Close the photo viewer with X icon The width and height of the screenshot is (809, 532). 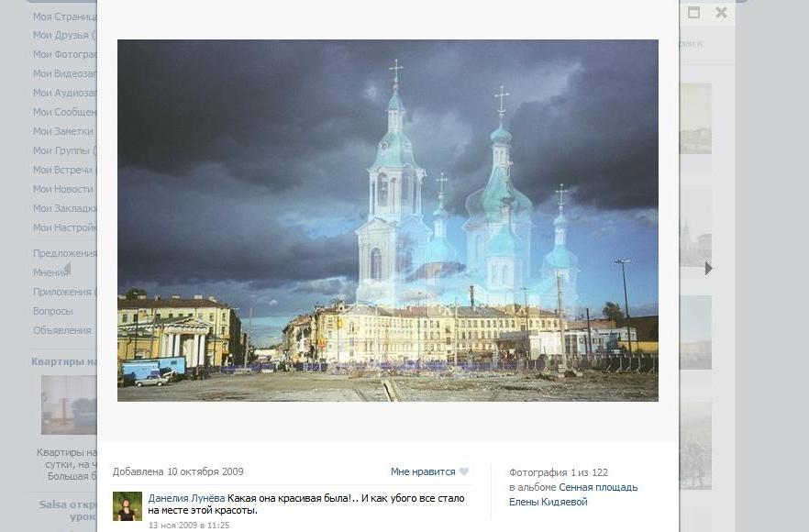pyautogui.click(x=721, y=13)
